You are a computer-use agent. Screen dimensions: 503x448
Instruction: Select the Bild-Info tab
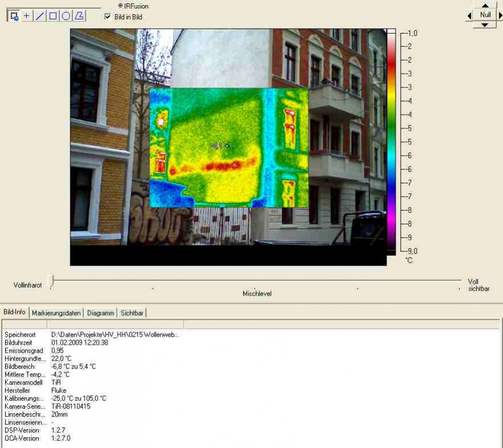(x=14, y=312)
